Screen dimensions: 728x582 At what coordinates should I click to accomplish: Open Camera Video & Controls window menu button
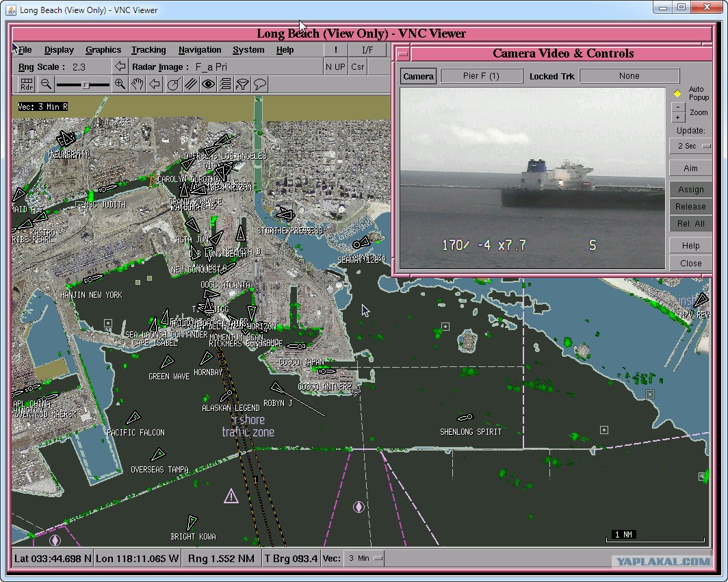tap(403, 54)
